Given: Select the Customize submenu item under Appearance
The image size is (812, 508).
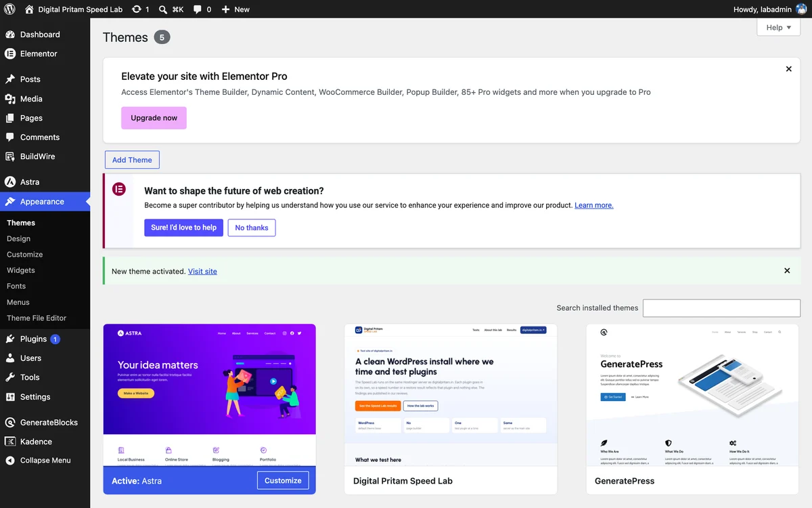Looking at the screenshot, I should pos(25,255).
